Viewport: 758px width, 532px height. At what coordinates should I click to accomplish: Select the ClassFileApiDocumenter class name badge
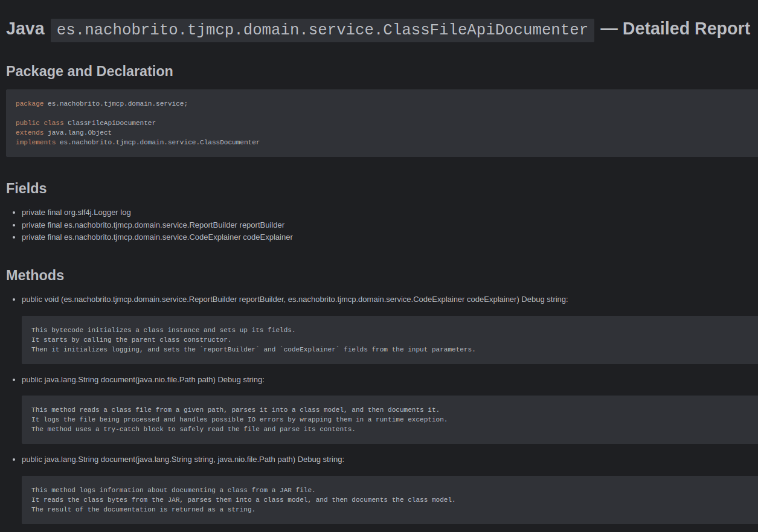322,29
